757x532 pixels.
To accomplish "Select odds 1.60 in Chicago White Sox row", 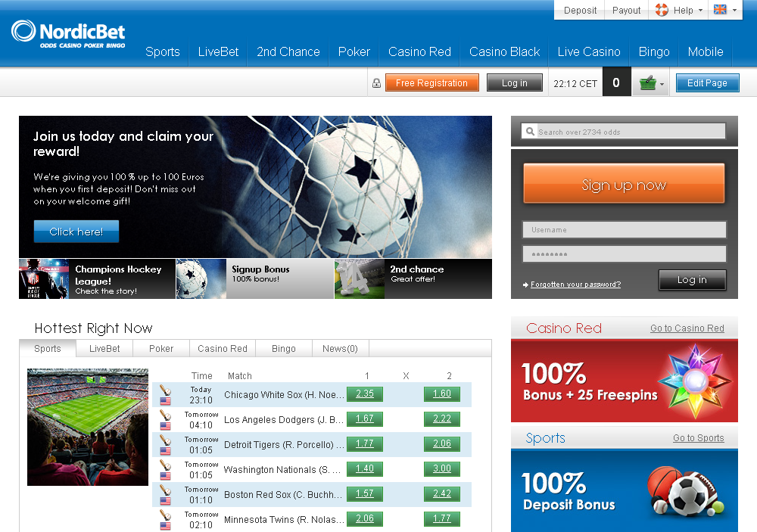I will click(x=442, y=394).
